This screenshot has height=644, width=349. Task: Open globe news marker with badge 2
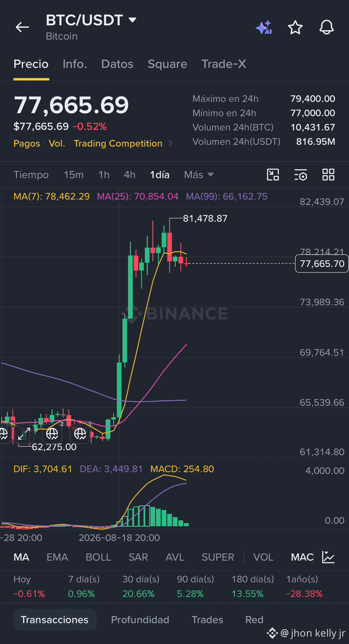[52, 433]
